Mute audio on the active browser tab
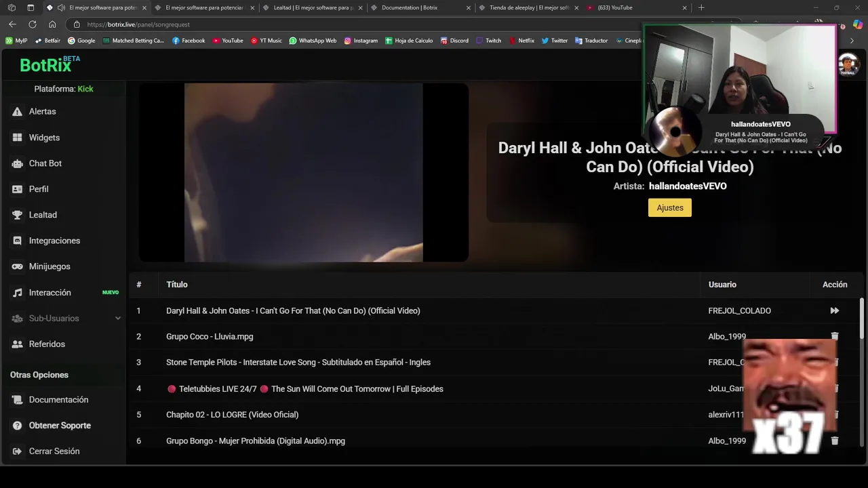Viewport: 868px width, 488px height. point(62,7)
